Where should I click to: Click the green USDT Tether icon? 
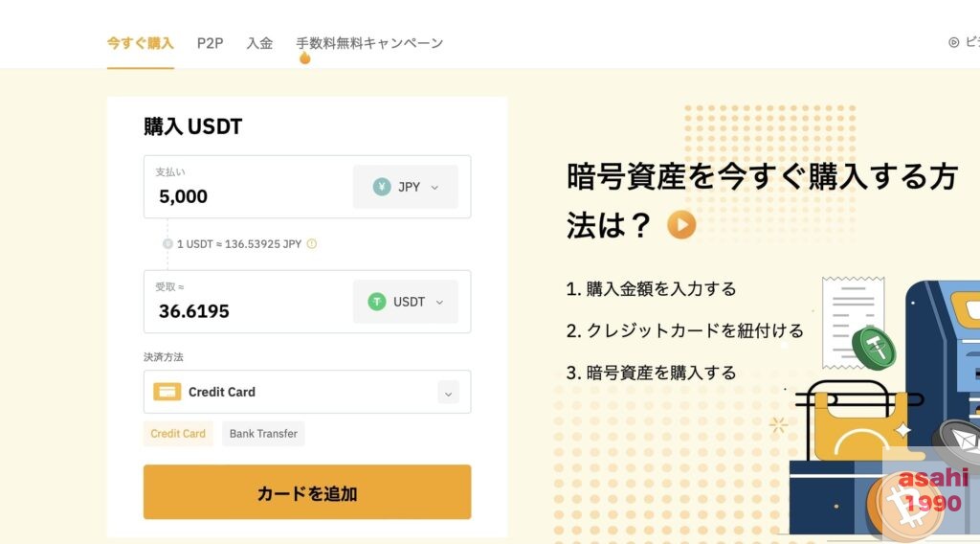click(377, 302)
